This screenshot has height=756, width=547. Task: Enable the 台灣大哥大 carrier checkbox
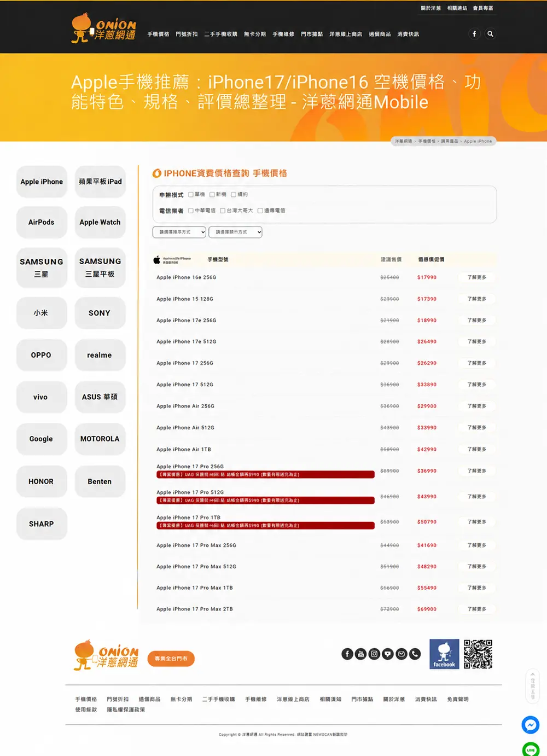(223, 211)
